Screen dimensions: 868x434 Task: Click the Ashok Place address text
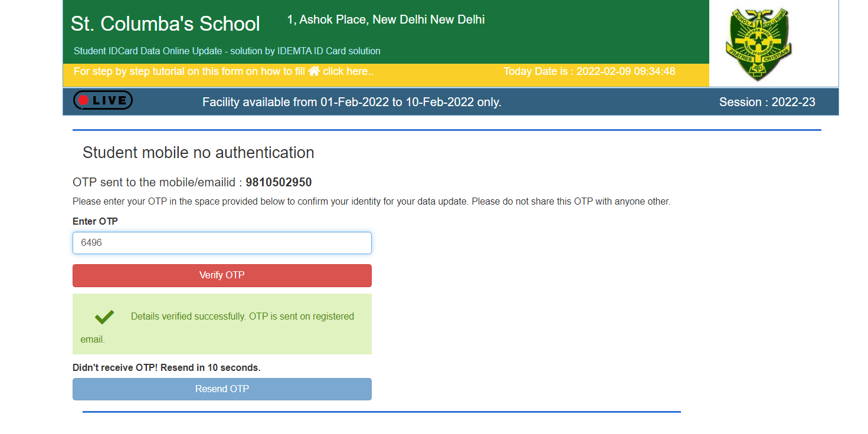click(x=385, y=19)
